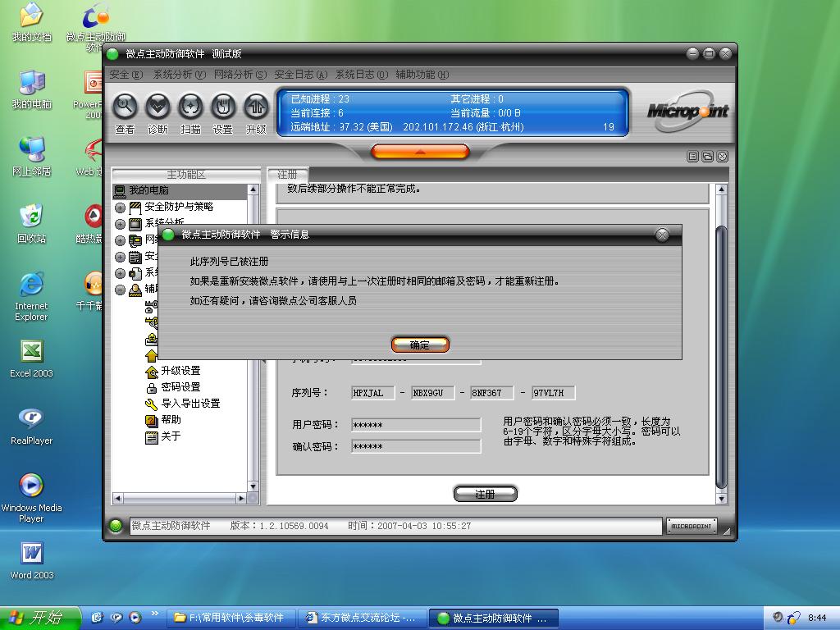This screenshot has width=840, height=630.
Task: Open RealPlayer desktop icon
Action: [x=32, y=427]
